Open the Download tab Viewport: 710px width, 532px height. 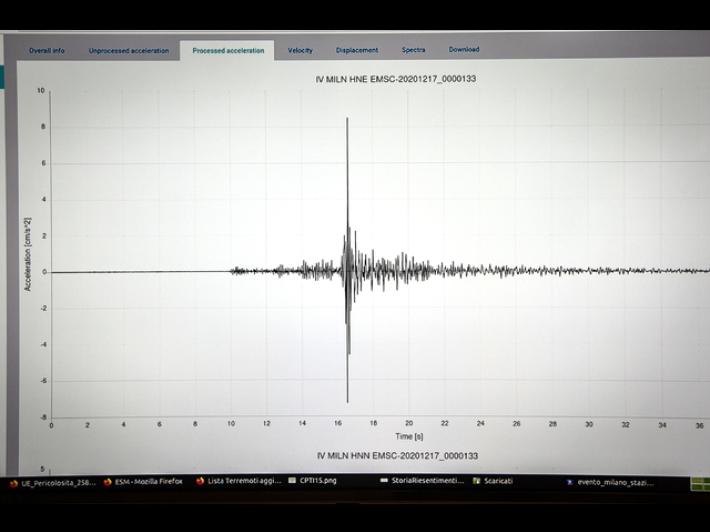point(464,49)
